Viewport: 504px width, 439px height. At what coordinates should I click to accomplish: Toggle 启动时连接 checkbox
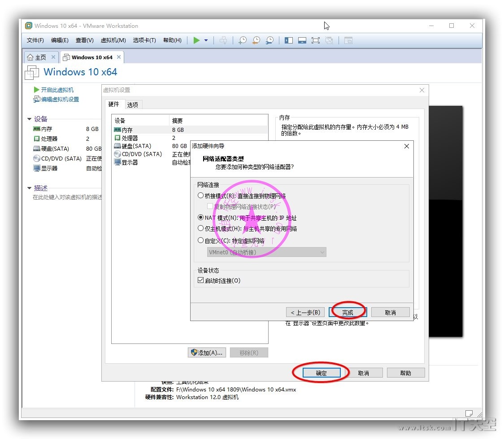(x=200, y=280)
